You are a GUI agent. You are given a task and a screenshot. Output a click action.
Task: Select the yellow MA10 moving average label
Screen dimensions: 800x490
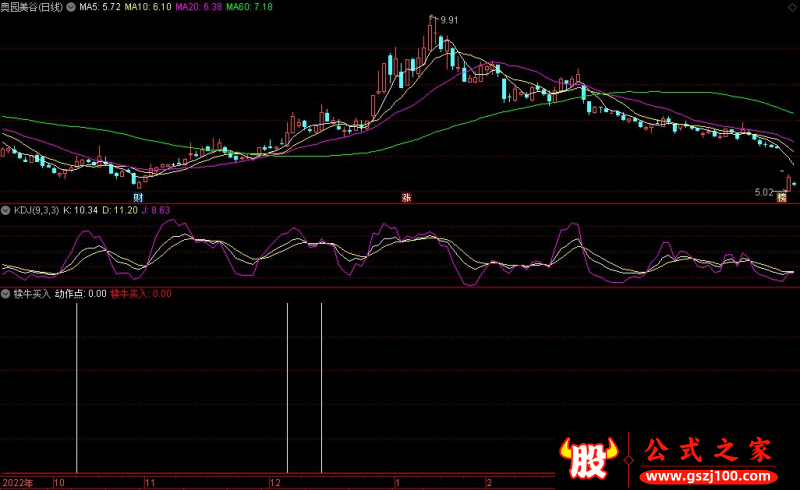[148, 7]
